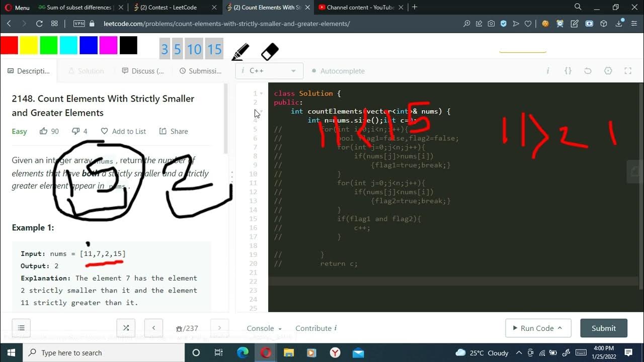Image resolution: width=644 pixels, height=362 pixels.
Task: Choose the magenta drawing color
Action: (x=108, y=45)
